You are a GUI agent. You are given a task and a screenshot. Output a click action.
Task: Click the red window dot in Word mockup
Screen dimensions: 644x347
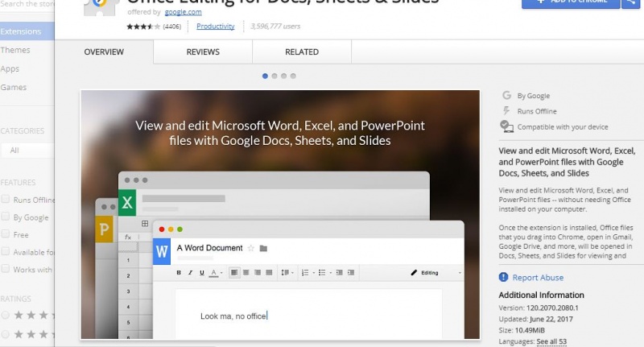tap(162, 229)
